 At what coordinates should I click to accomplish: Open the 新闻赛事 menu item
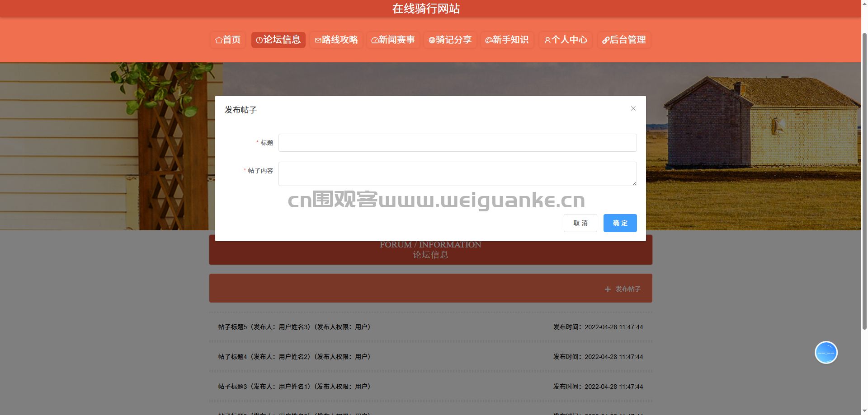click(x=393, y=40)
